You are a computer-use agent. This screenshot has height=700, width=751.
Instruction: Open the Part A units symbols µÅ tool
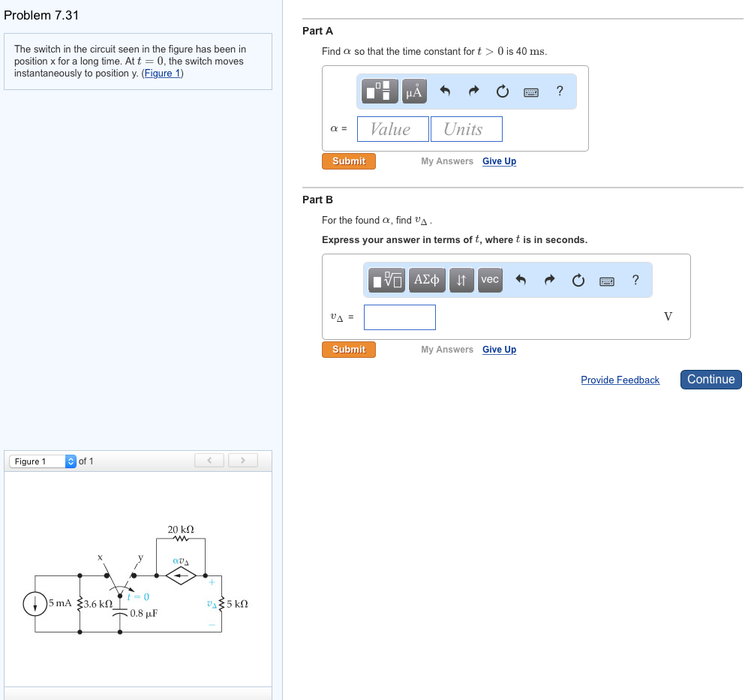[414, 92]
